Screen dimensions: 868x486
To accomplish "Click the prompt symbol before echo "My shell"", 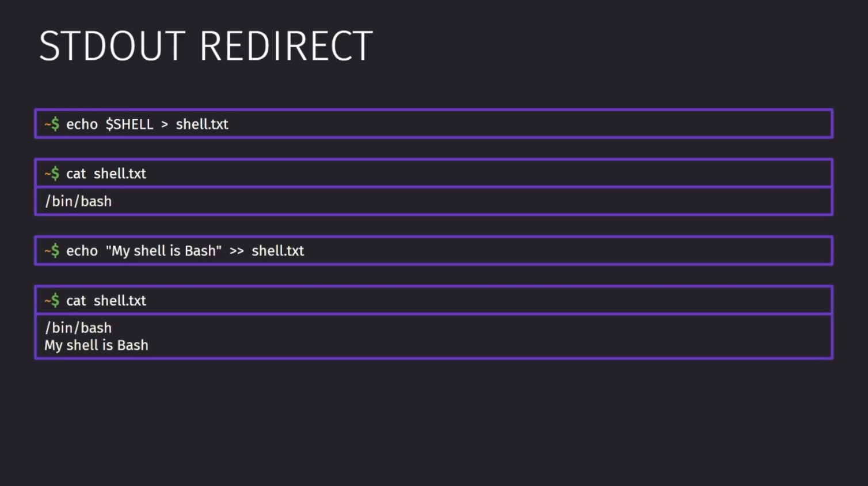I will tap(52, 250).
